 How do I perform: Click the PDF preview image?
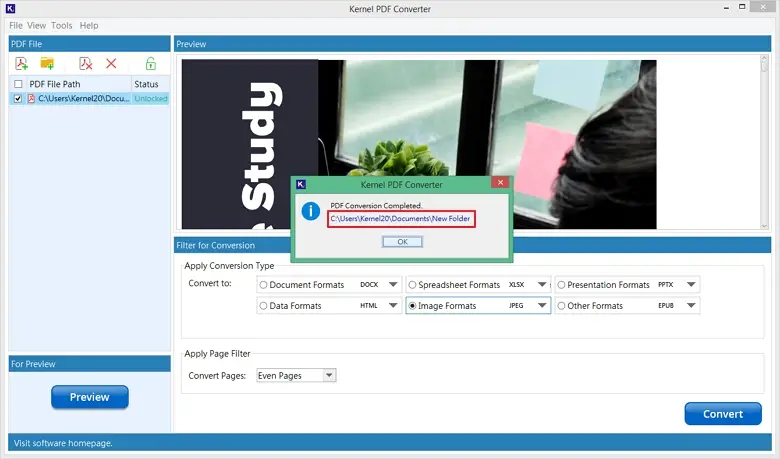(x=419, y=144)
